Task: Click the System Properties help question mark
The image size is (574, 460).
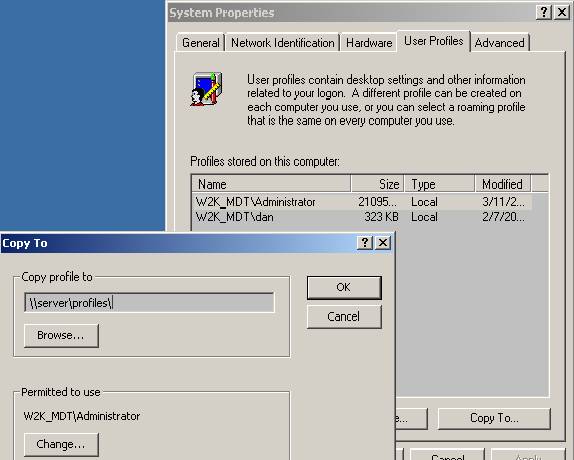Action: 544,12
